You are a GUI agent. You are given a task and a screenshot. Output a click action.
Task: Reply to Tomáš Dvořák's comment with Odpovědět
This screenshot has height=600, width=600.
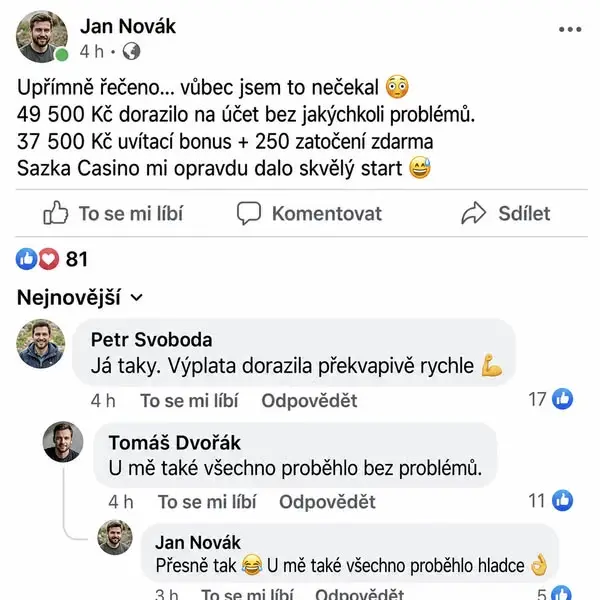tap(327, 502)
